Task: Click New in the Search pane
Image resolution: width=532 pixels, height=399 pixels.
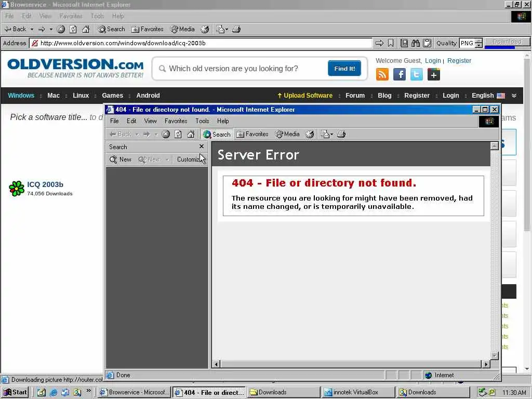Action: (121, 159)
